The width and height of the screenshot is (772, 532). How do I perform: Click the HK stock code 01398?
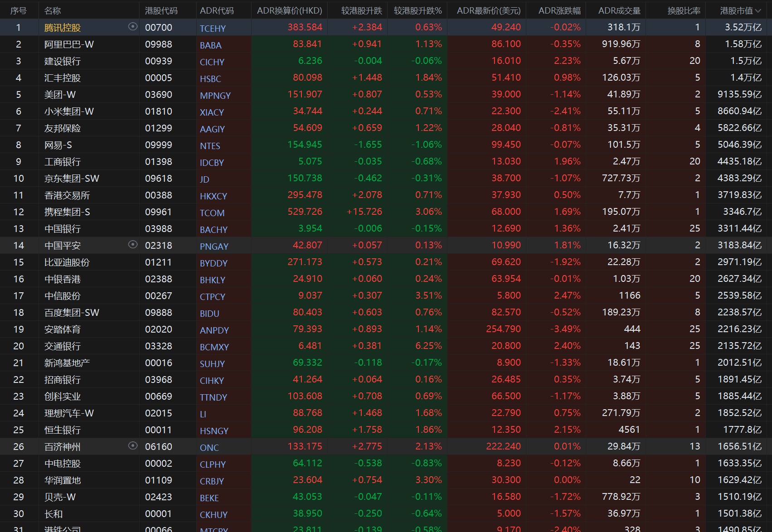point(159,162)
